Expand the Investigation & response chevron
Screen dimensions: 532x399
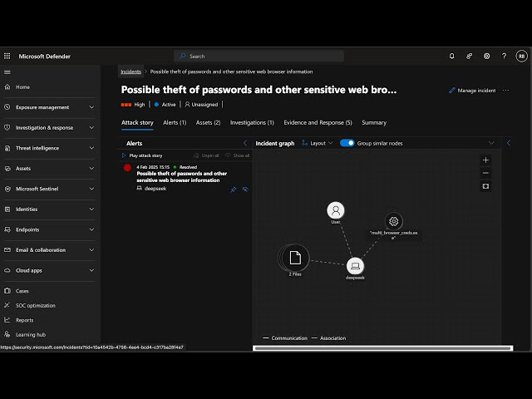[91, 127]
